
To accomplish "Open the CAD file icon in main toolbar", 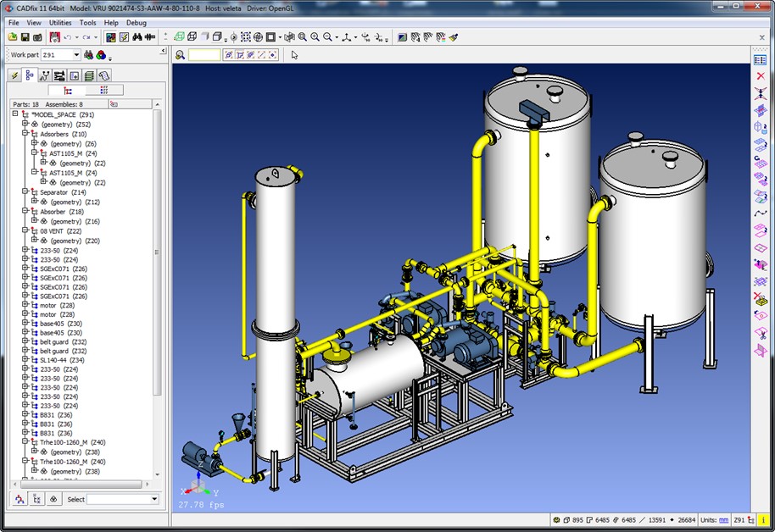I will 12,37.
